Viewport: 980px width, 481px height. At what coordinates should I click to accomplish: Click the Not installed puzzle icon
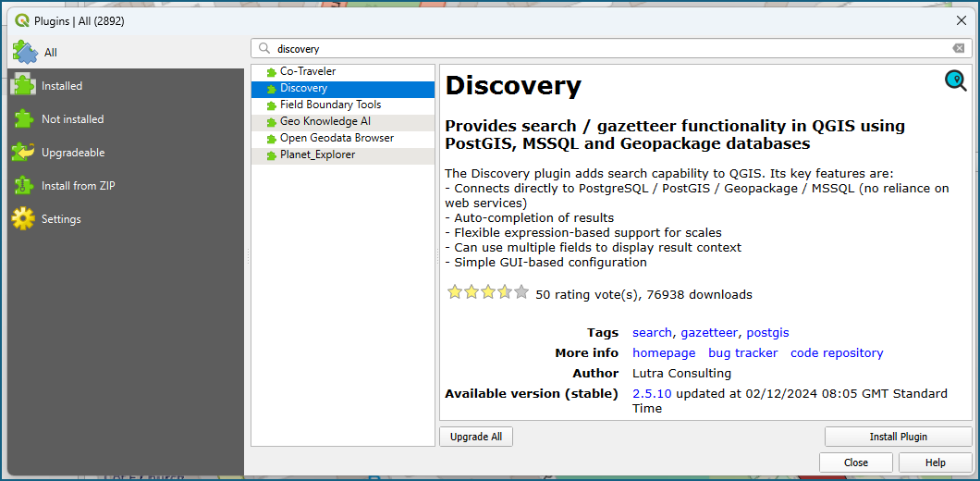[x=23, y=118]
